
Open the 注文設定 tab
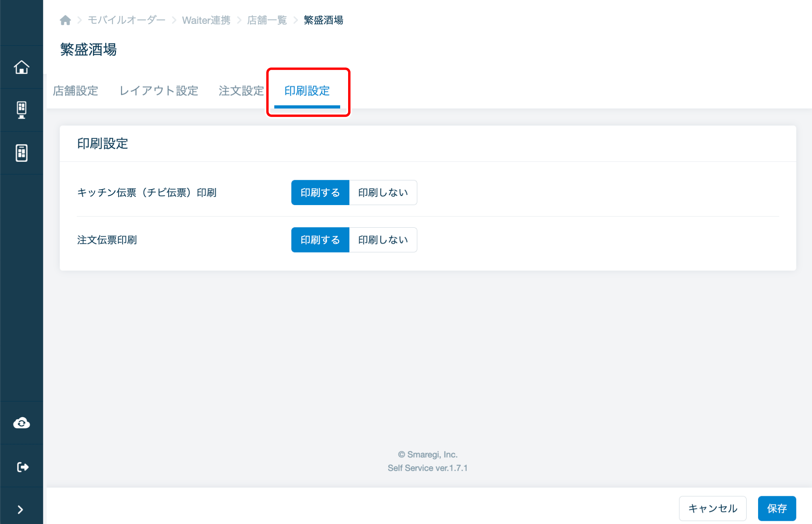[241, 91]
